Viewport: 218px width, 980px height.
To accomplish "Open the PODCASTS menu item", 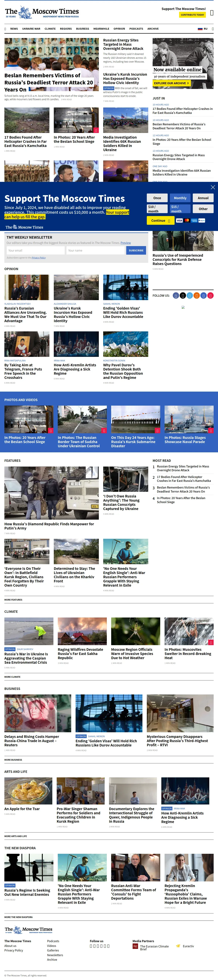I will (x=136, y=29).
